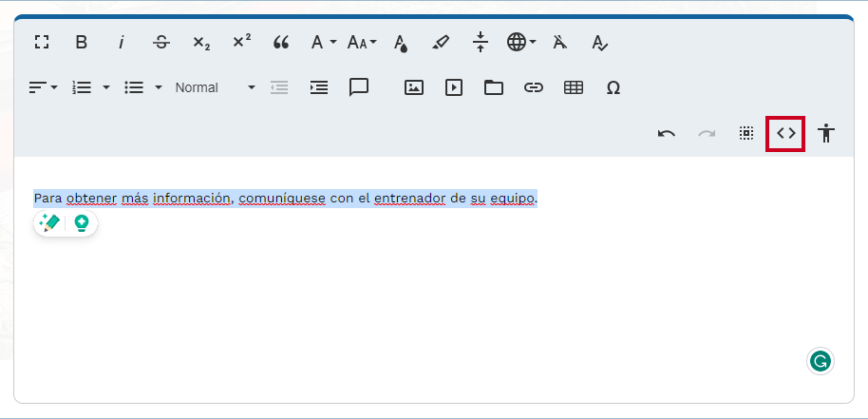Switch to HTML code view
The width and height of the screenshot is (868, 419).
[785, 133]
